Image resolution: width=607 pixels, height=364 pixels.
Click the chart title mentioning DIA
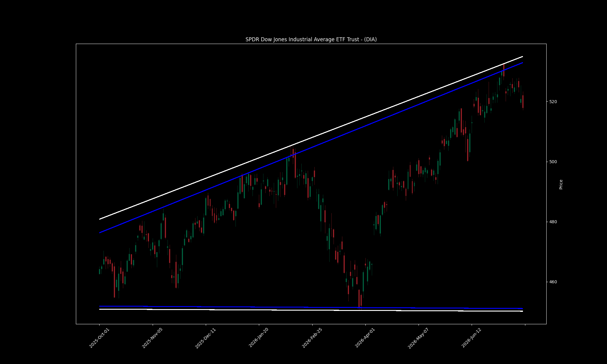[x=311, y=39]
